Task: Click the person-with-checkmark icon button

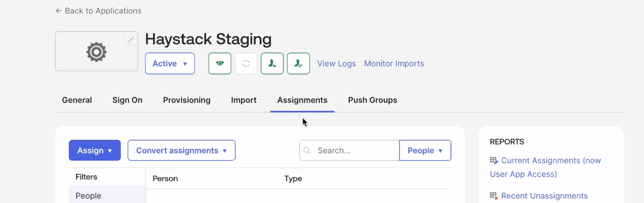Action: point(298,64)
